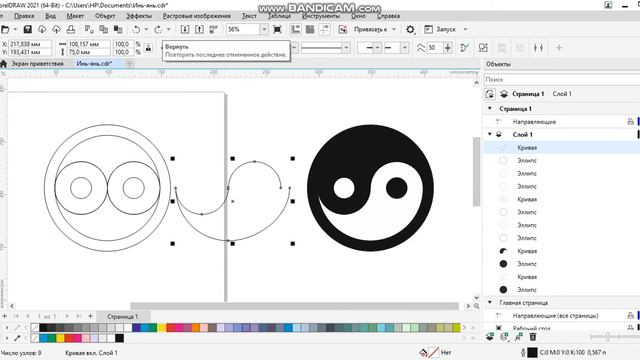Click the Show grid icon
The image size is (640, 360).
tap(310, 29)
